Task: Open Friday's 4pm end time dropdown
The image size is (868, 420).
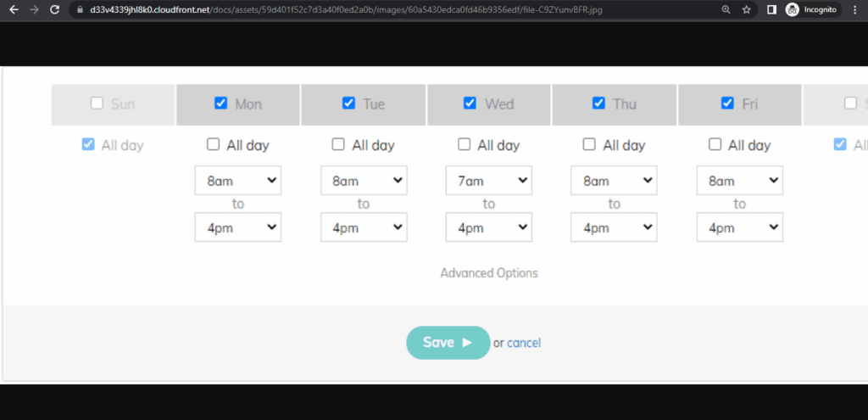Action: tap(739, 227)
